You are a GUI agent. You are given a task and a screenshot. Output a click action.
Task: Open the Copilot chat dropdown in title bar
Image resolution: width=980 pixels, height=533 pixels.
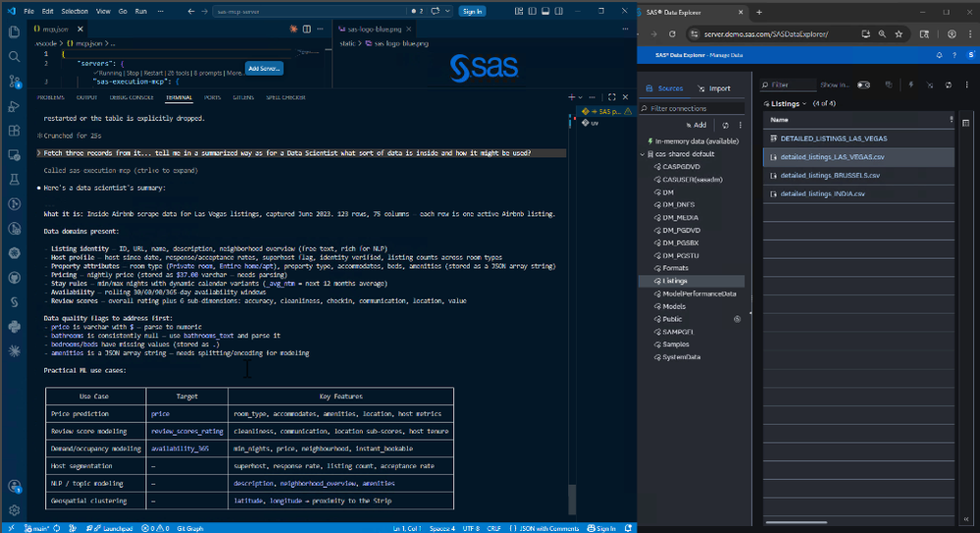point(447,11)
